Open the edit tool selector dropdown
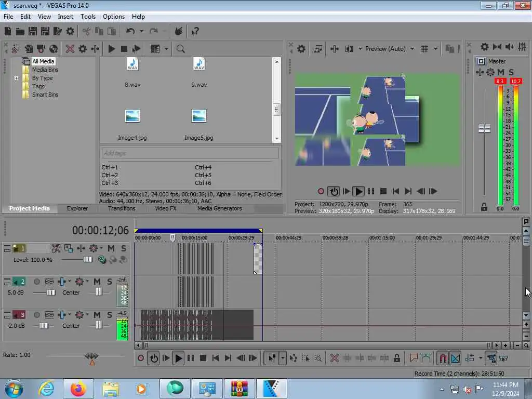Image resolution: width=532 pixels, height=399 pixels. coord(283,358)
